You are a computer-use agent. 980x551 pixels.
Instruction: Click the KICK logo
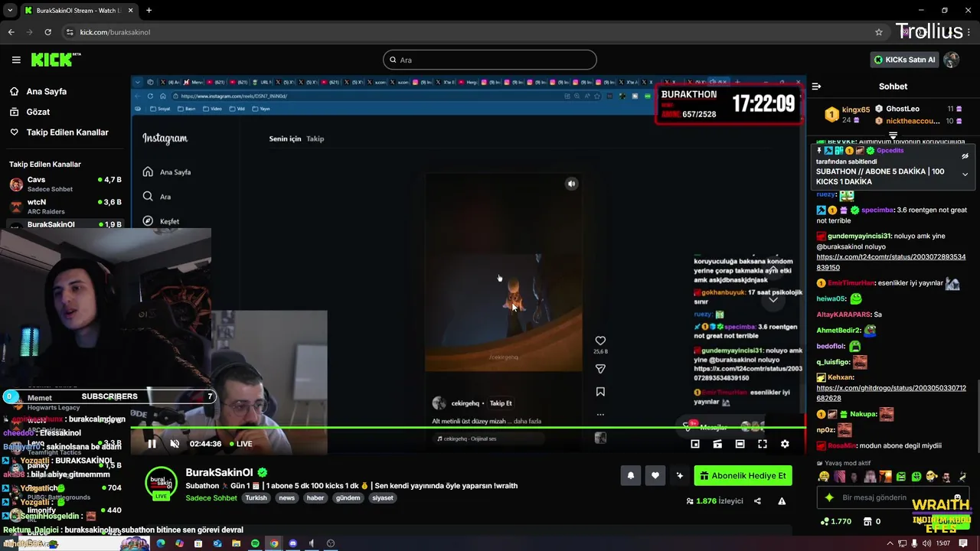pos(56,60)
